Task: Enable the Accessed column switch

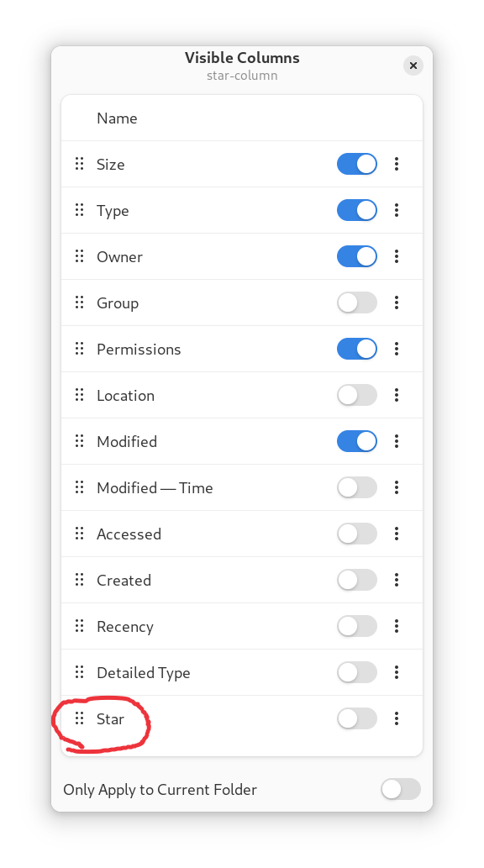Action: (x=357, y=534)
